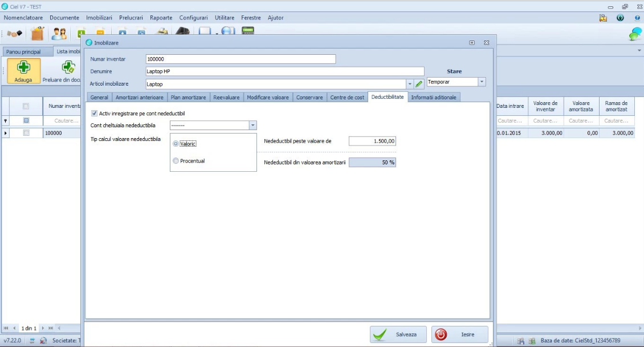Open the Nomenclatoare menu
Image resolution: width=644 pixels, height=347 pixels.
23,18
